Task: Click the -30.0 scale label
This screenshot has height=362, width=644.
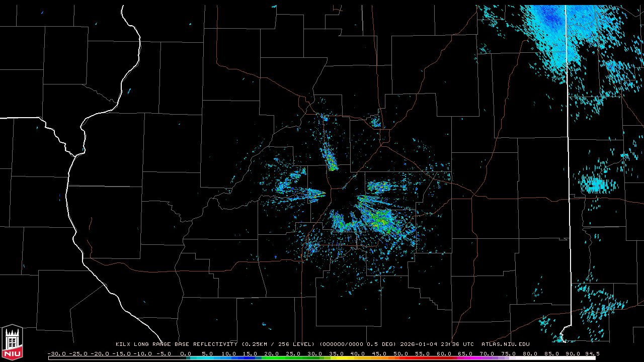Action: (x=57, y=354)
